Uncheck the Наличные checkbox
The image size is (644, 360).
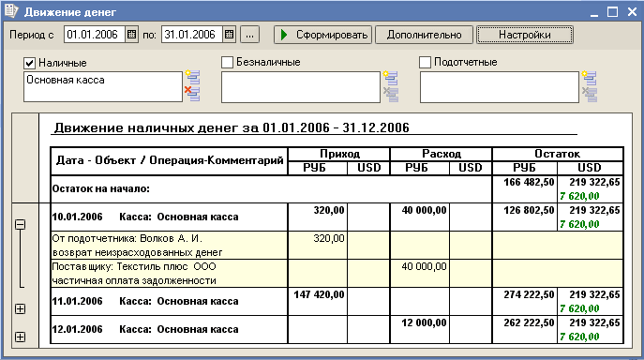29,63
